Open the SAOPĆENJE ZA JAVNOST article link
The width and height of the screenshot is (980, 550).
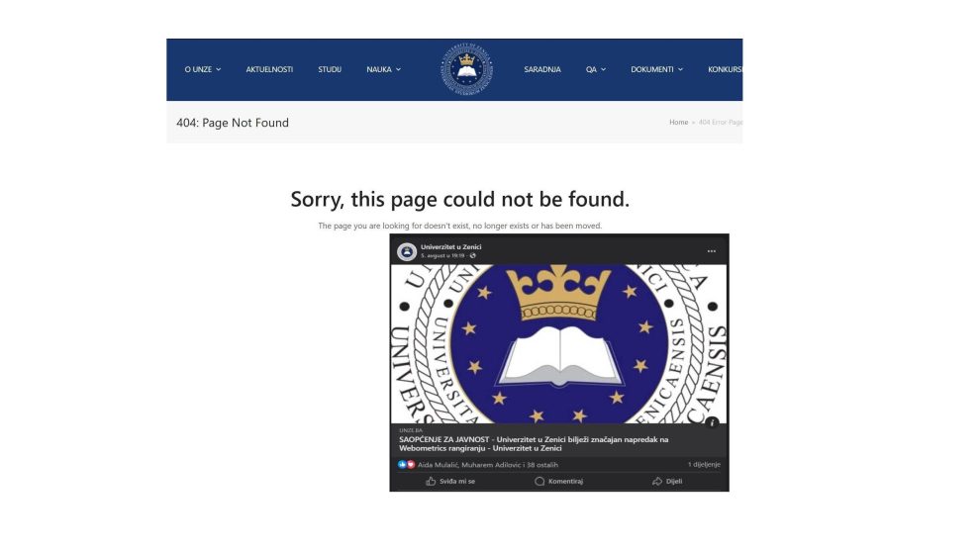(x=534, y=444)
